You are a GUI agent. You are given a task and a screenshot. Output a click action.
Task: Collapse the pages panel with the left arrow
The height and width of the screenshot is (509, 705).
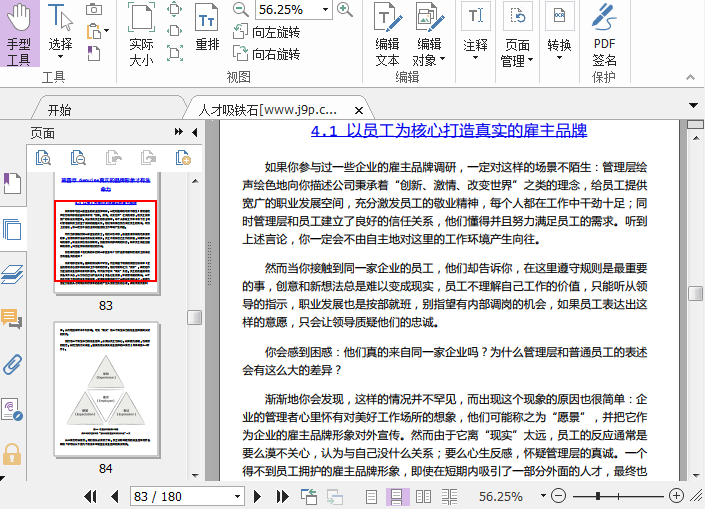point(195,132)
